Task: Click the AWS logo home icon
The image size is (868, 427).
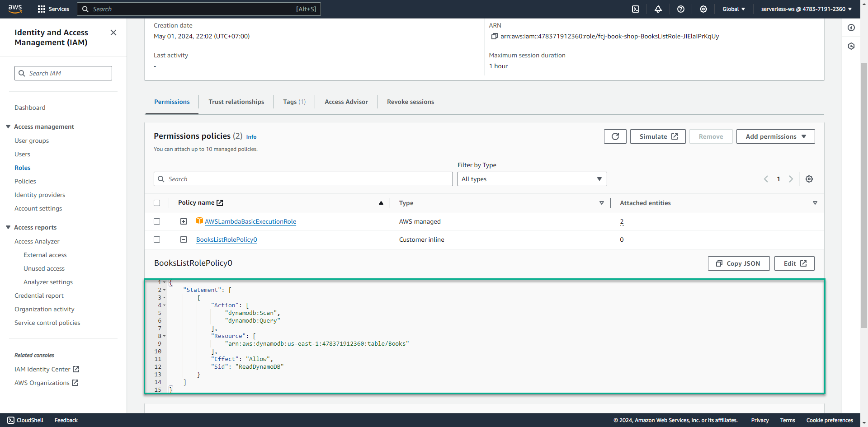Action: point(15,9)
